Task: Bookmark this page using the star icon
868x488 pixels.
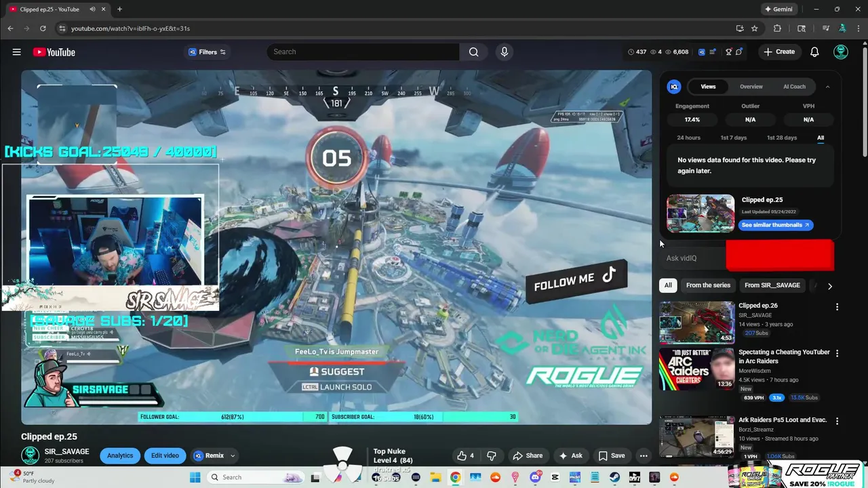Action: click(755, 28)
